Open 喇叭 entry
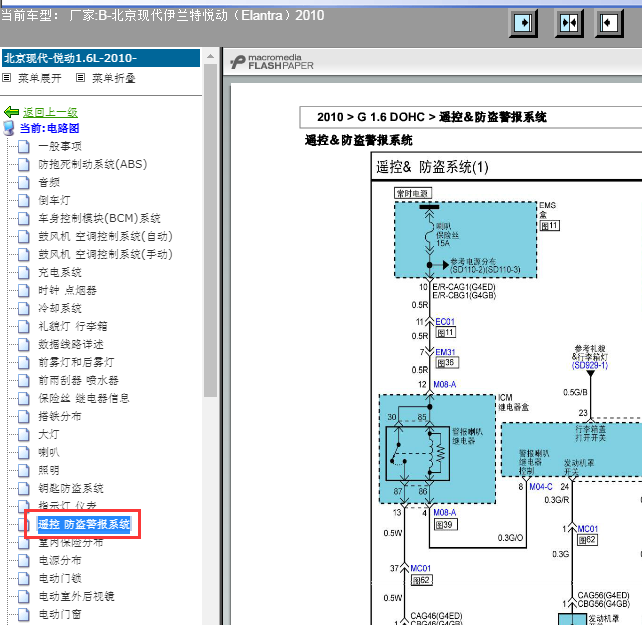The height and width of the screenshot is (625, 642). 49,453
